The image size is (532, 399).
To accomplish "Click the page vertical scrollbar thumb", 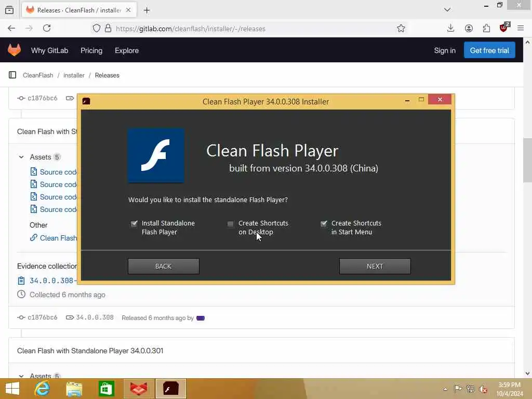I will (x=527, y=161).
